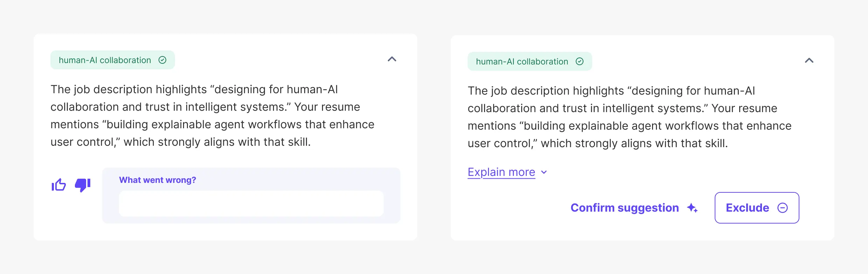Click the What went wrong? label
This screenshot has height=274, width=868.
[x=157, y=180]
